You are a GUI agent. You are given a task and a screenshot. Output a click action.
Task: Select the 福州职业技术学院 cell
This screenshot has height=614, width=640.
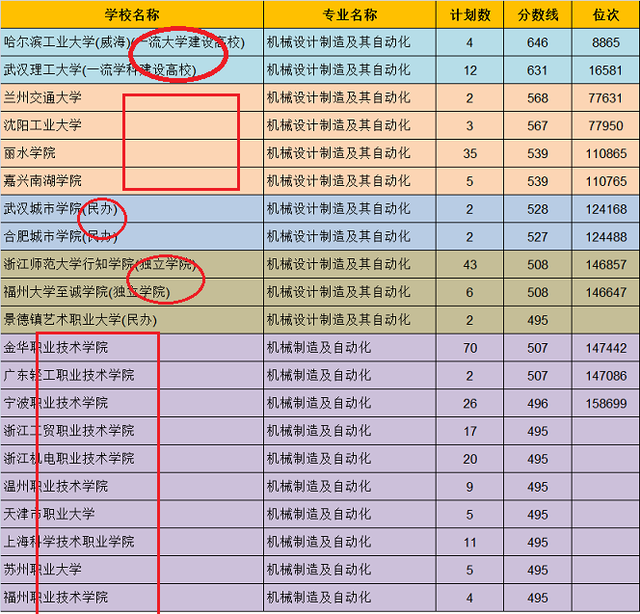(x=132, y=598)
